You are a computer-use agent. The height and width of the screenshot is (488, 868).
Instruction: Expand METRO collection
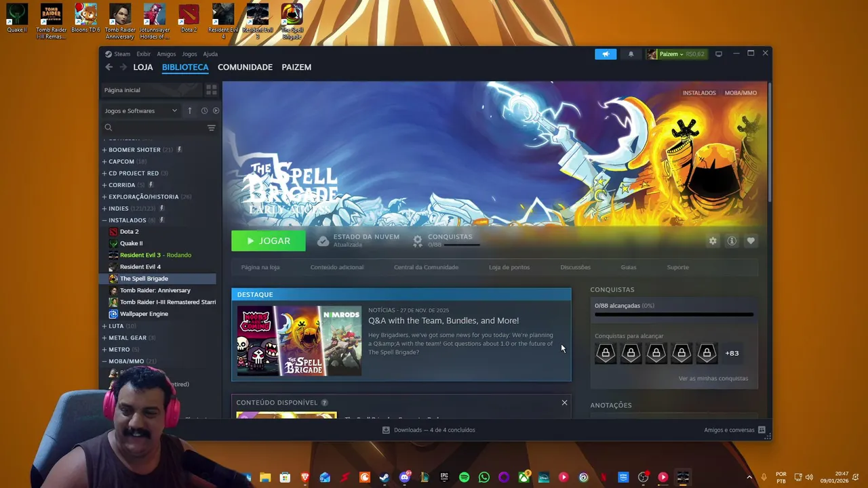click(x=104, y=350)
